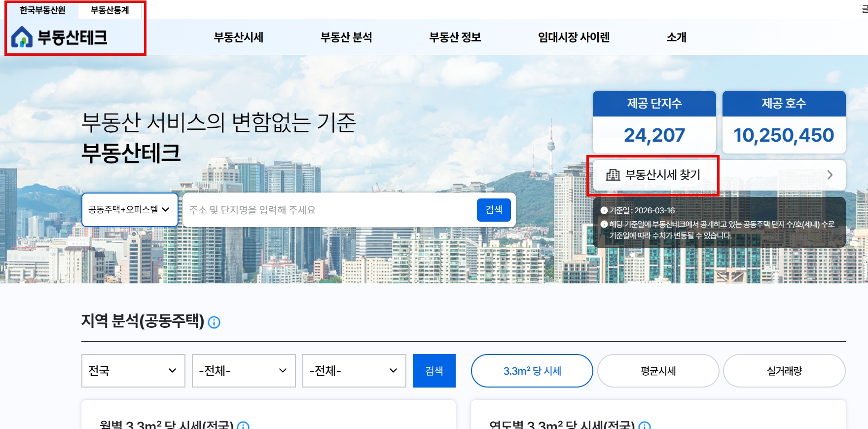868x429 pixels.
Task: Open the 부동산시세 menu
Action: (x=239, y=37)
